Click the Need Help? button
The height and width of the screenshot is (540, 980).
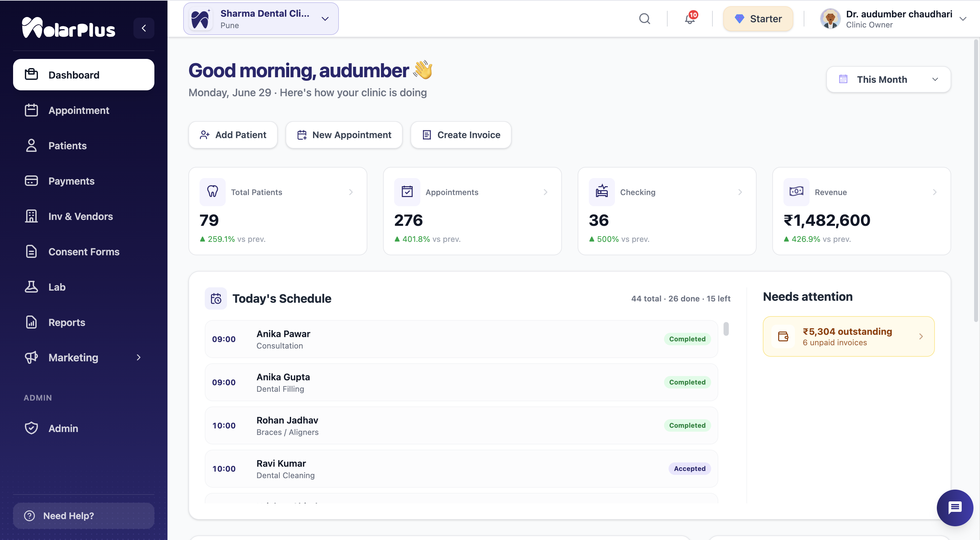coord(84,516)
